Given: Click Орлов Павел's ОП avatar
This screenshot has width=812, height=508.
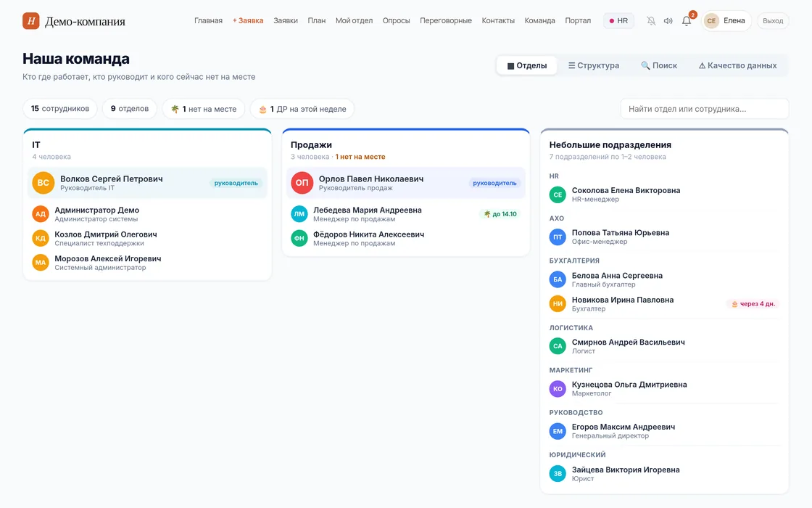Looking at the screenshot, I should pos(302,183).
